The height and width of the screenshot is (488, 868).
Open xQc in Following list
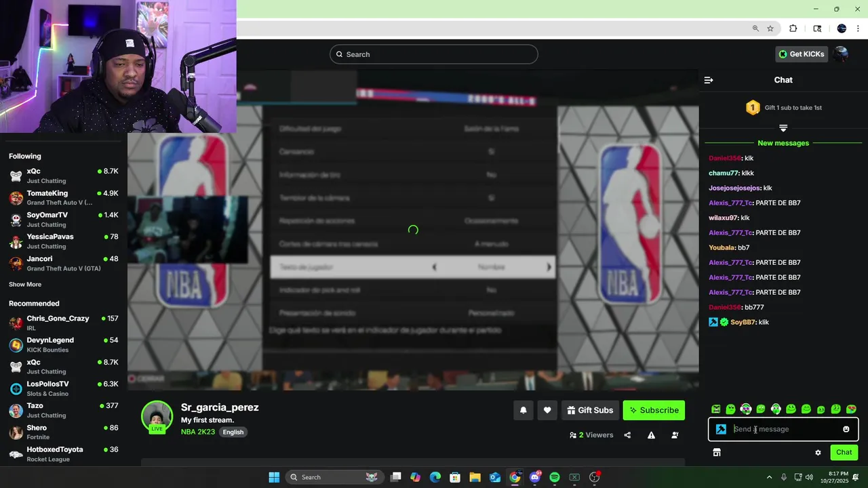click(64, 176)
